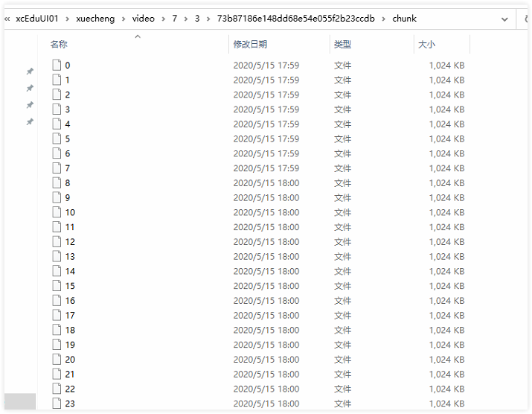Click the file icon next to 9
The height and width of the screenshot is (414, 532).
tap(57, 197)
